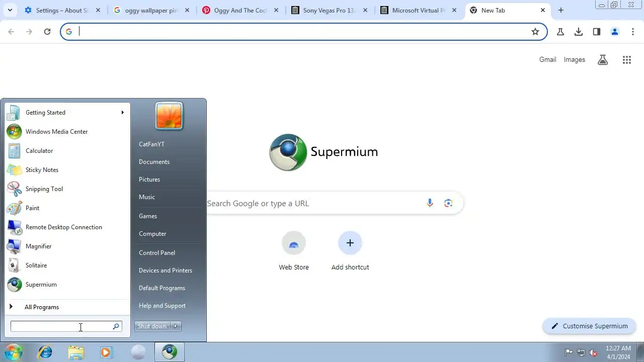Click the Search Labs flask on page
The height and width of the screenshot is (362, 644).
point(603,60)
